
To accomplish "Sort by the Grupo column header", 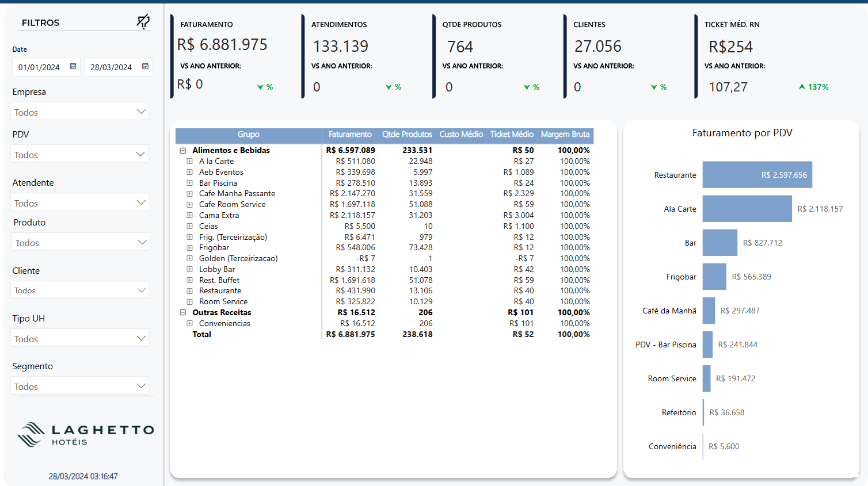I will [249, 135].
